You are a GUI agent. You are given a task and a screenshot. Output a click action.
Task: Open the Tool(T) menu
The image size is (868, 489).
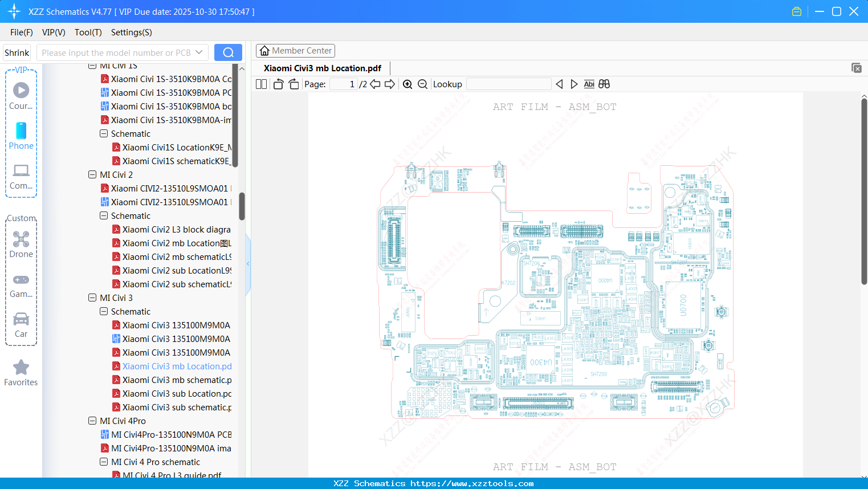[x=88, y=32]
